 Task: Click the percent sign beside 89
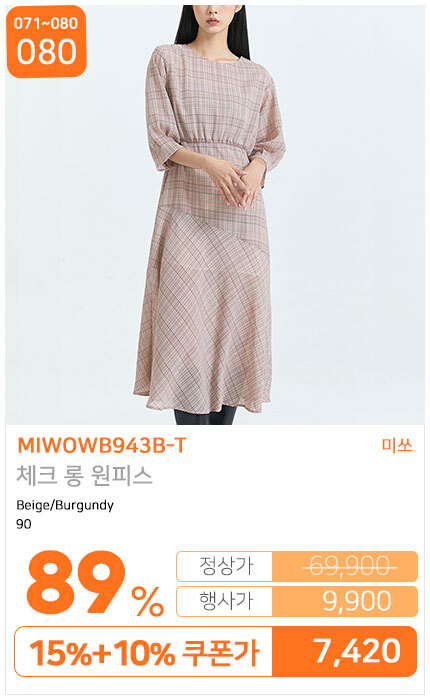pyautogui.click(x=148, y=601)
